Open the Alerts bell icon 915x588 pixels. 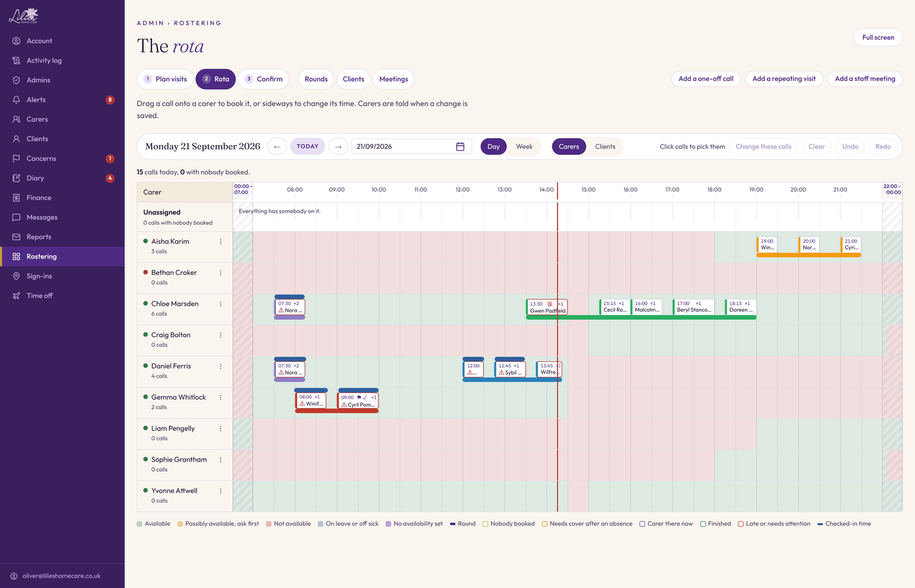pyautogui.click(x=16, y=99)
